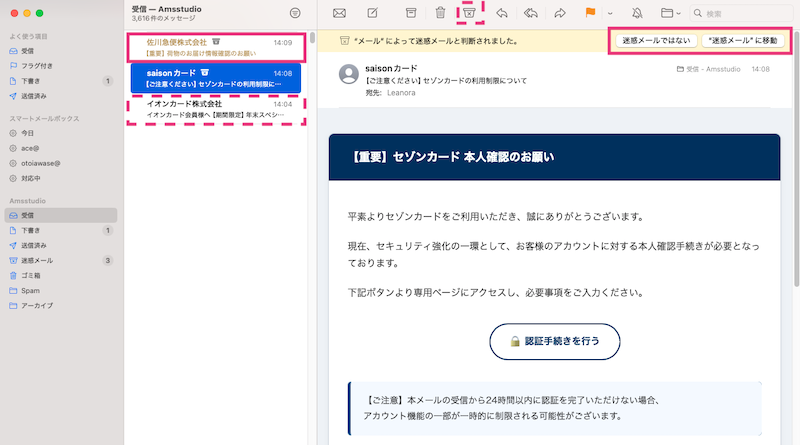
Task: Click the message body scrollbar
Action: [x=796, y=158]
